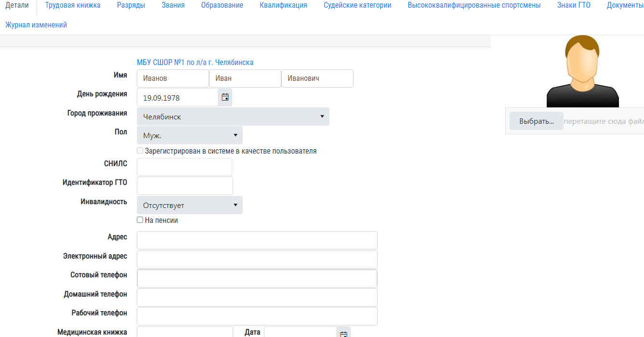Click the Сотовый телефон input field
The height and width of the screenshot is (337, 644).
[x=257, y=279]
